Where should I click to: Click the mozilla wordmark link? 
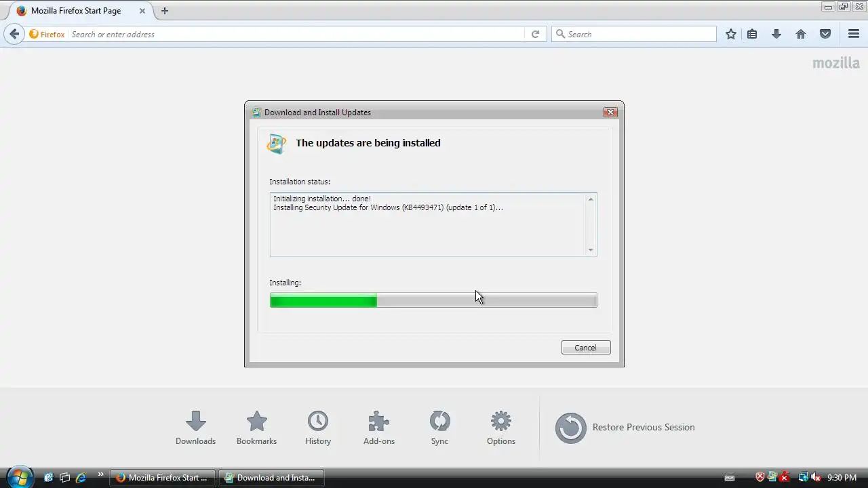tap(836, 63)
